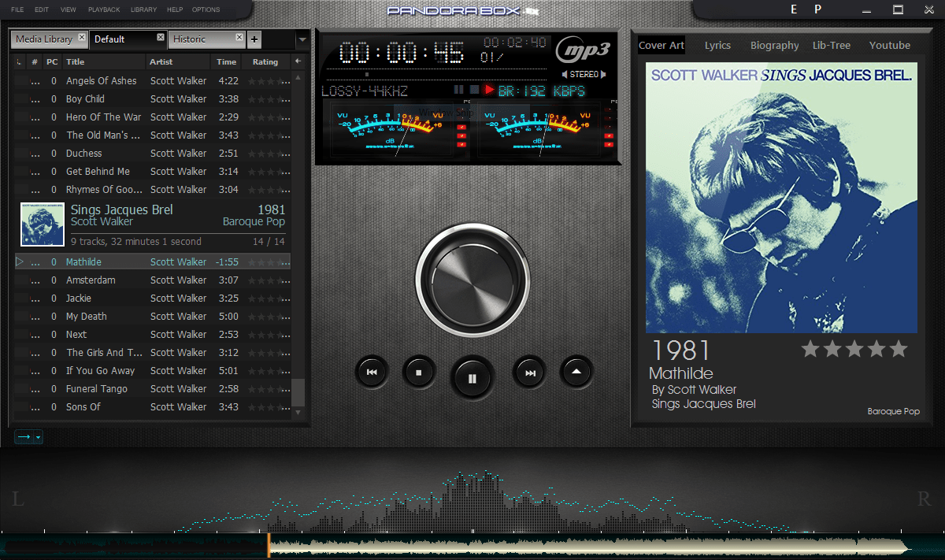Screen dimensions: 945x560
Task: Close the Historic tab
Action: (x=239, y=37)
